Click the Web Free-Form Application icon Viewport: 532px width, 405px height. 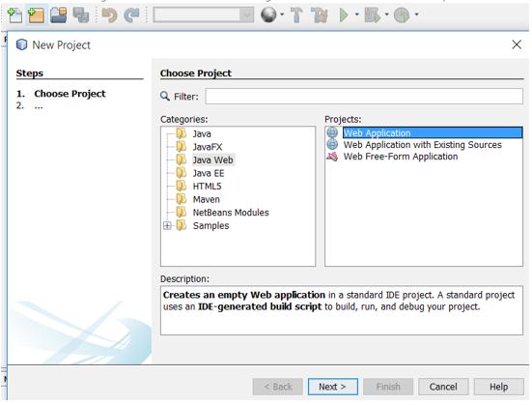332,157
